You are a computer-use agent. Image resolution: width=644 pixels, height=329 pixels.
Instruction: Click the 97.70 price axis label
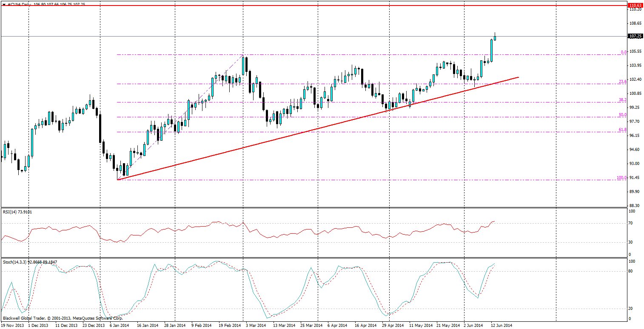[x=635, y=121]
